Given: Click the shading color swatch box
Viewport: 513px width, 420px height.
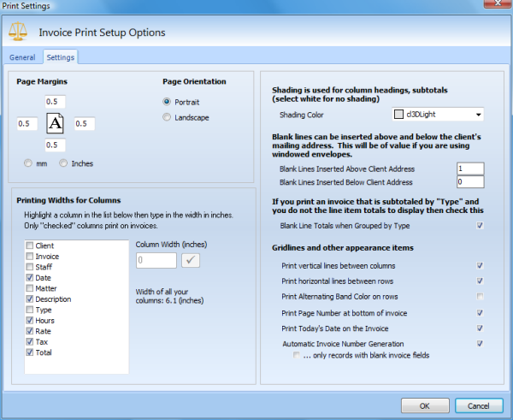Looking at the screenshot, I should pyautogui.click(x=398, y=114).
